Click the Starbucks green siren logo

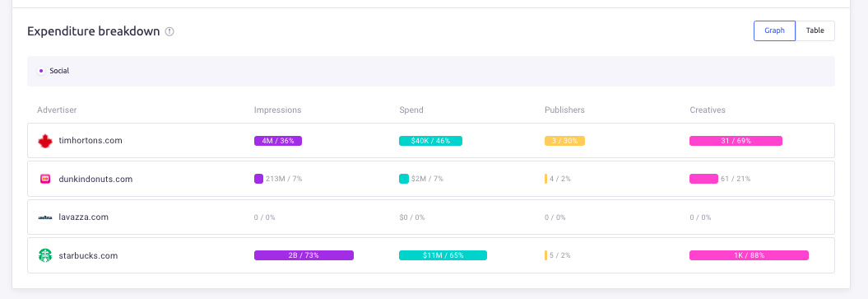pos(44,255)
